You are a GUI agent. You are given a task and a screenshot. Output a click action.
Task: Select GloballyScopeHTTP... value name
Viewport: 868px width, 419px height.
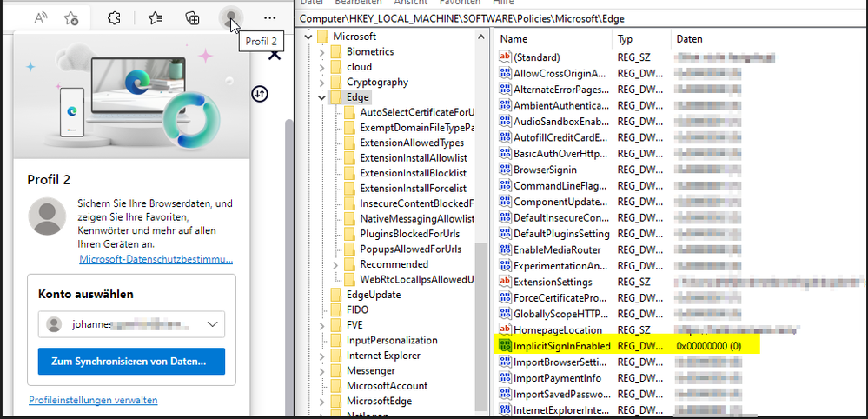(x=561, y=314)
